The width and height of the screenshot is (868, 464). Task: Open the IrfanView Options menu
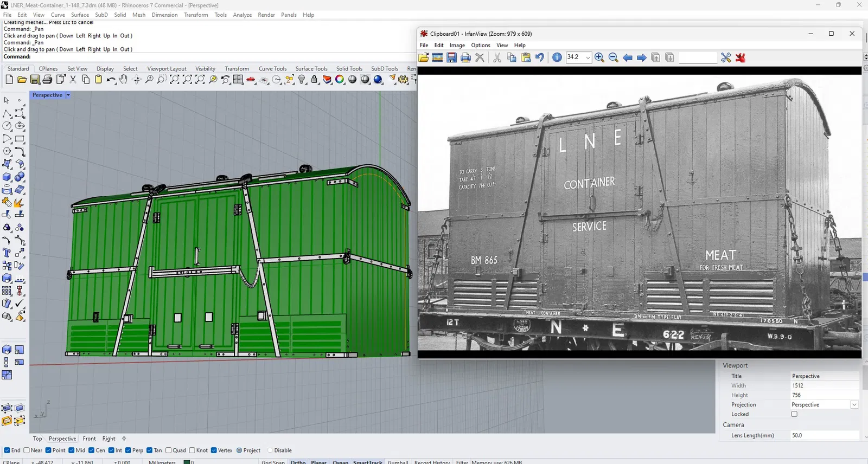[481, 45]
